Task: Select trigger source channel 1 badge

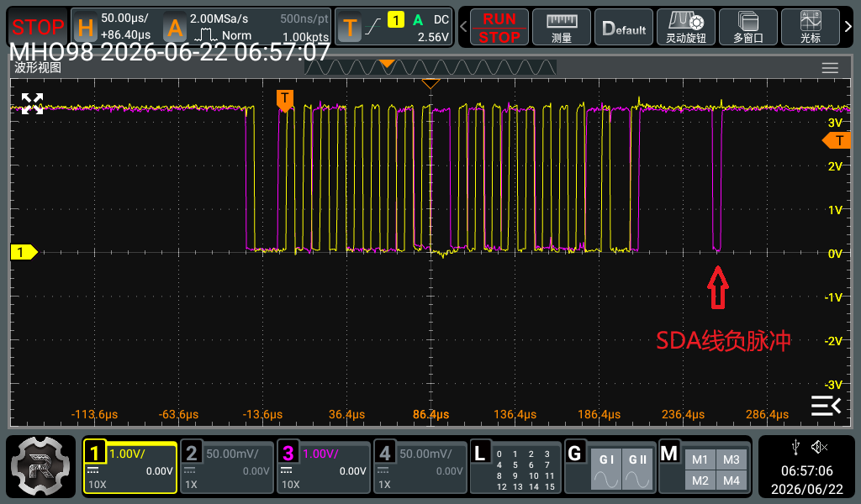Action: (x=395, y=20)
